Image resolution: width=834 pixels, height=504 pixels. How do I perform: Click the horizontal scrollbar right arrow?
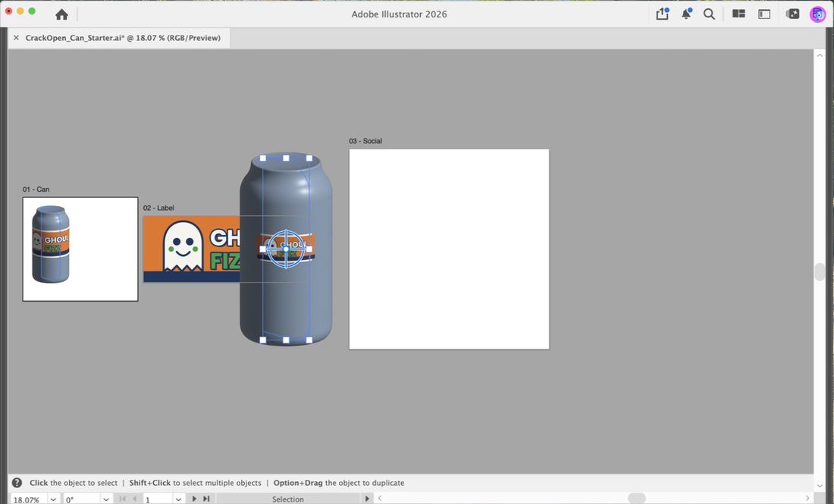(x=807, y=498)
